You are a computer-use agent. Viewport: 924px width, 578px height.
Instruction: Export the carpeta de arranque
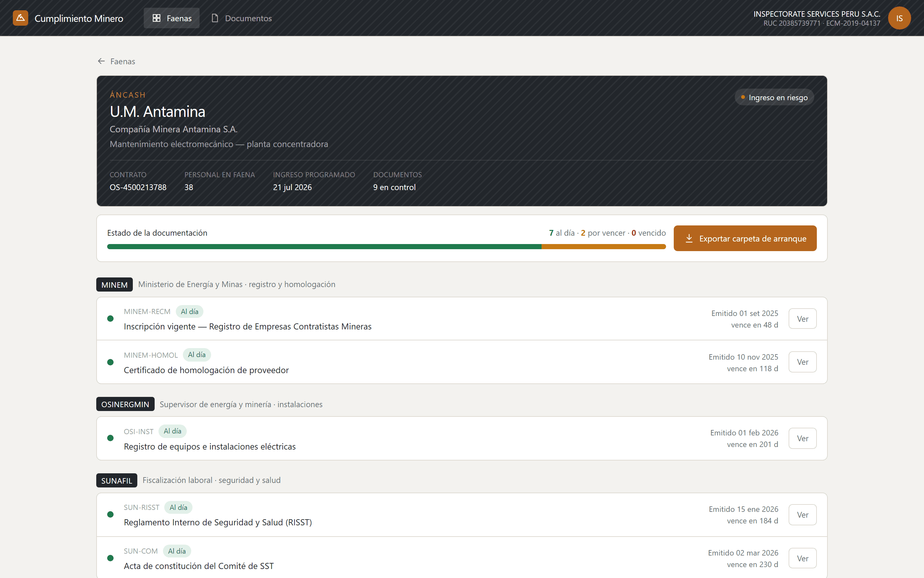click(x=745, y=238)
